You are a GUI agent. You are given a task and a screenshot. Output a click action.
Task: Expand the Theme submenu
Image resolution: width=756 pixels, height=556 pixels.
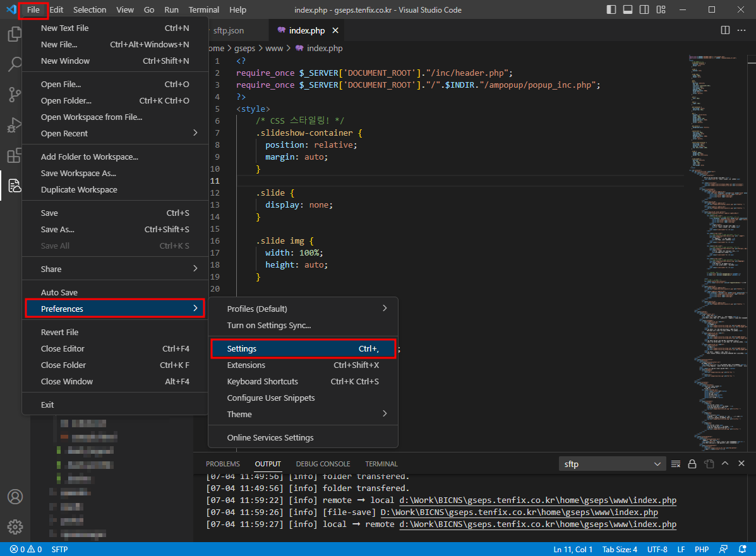pyautogui.click(x=303, y=415)
